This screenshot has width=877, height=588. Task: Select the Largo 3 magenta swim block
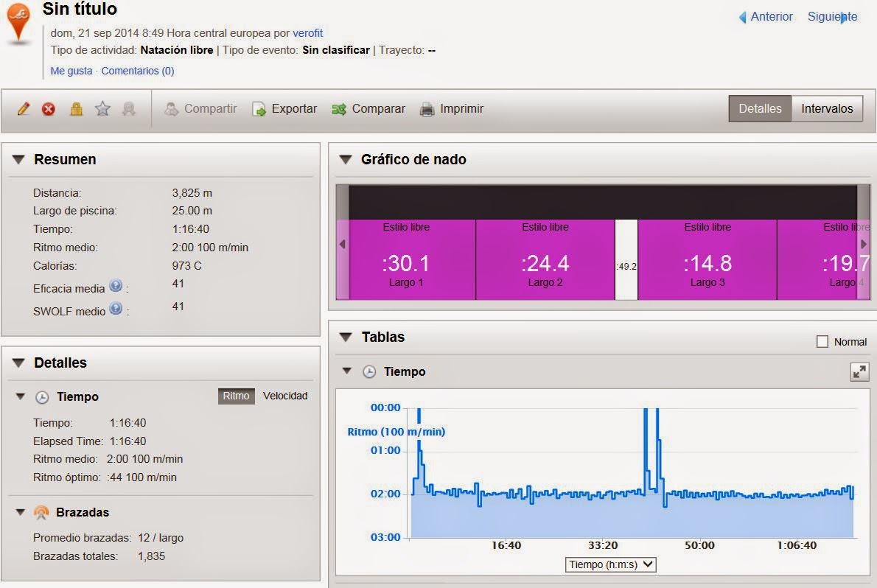(x=707, y=259)
